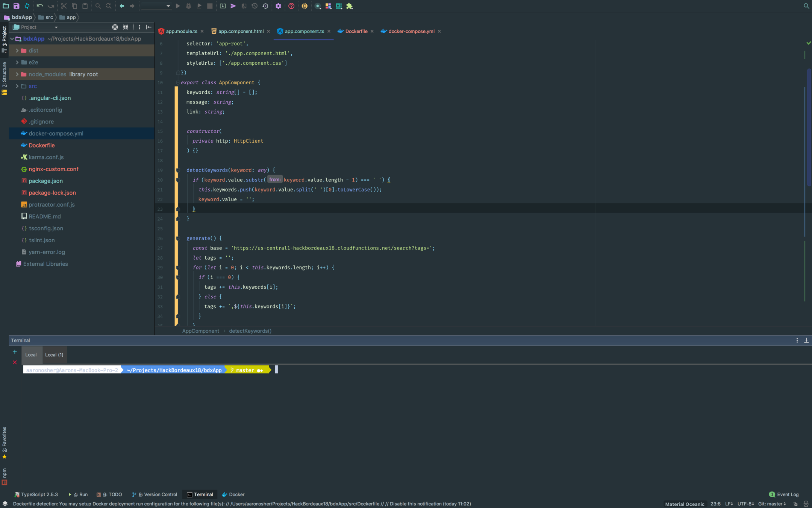Toggle fold marker on generate() line
This screenshot has height=508, width=812.
click(178, 238)
